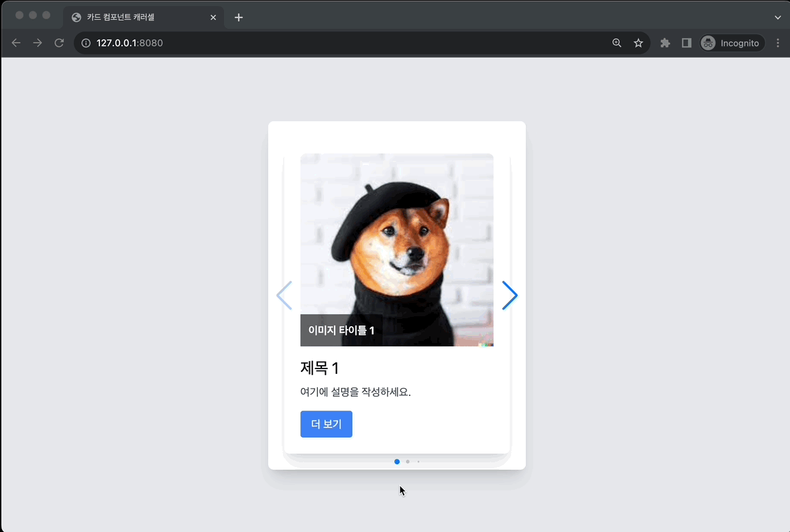790x532 pixels.
Task: Select the first blue pagination dot
Action: [397, 462]
